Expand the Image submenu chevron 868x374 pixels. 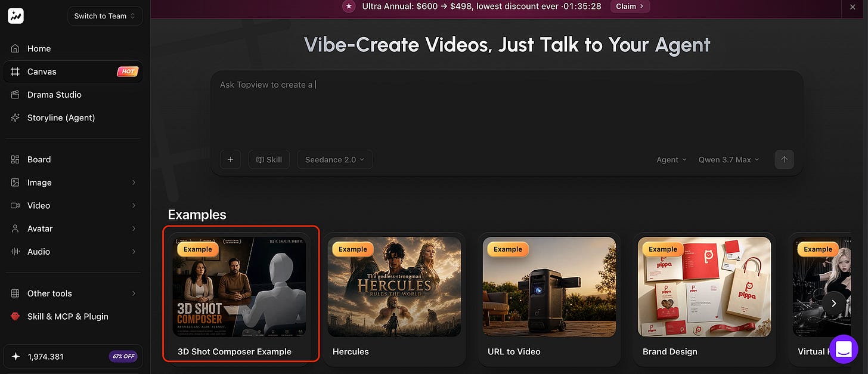134,183
